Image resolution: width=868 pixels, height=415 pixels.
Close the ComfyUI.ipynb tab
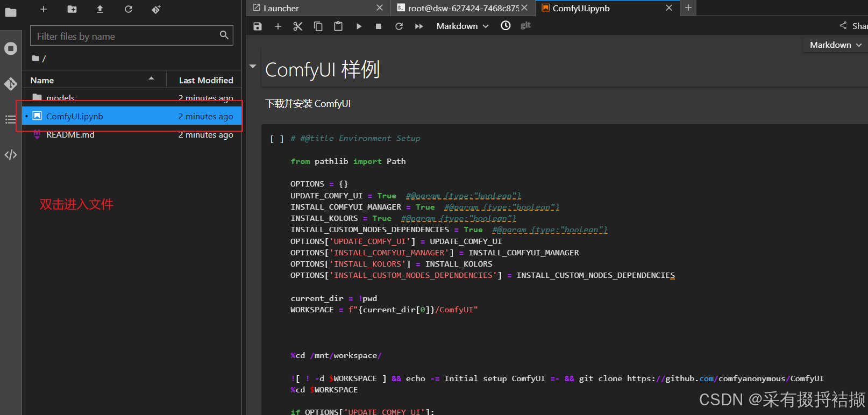(669, 8)
